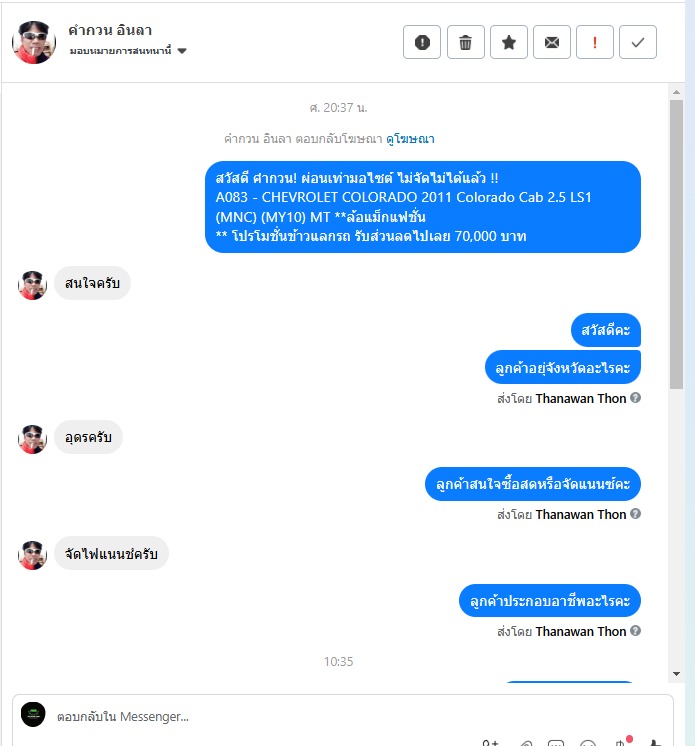695x746 pixels.
Task: Open คำกวน อินลา profile from header name
Action: point(110,30)
